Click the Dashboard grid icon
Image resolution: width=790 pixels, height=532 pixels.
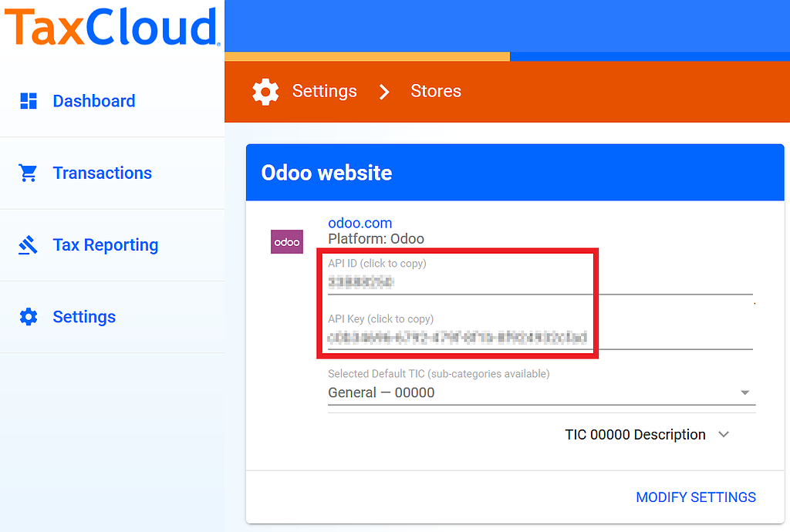point(29,101)
